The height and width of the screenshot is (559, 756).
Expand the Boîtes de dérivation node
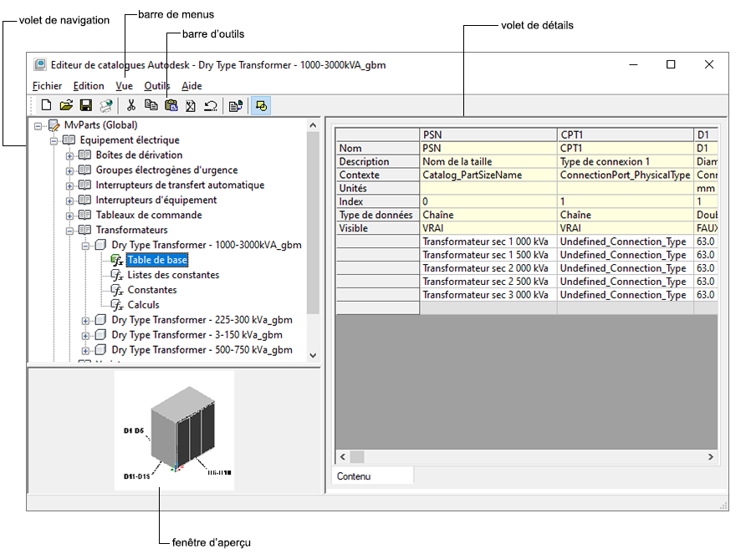point(69,156)
